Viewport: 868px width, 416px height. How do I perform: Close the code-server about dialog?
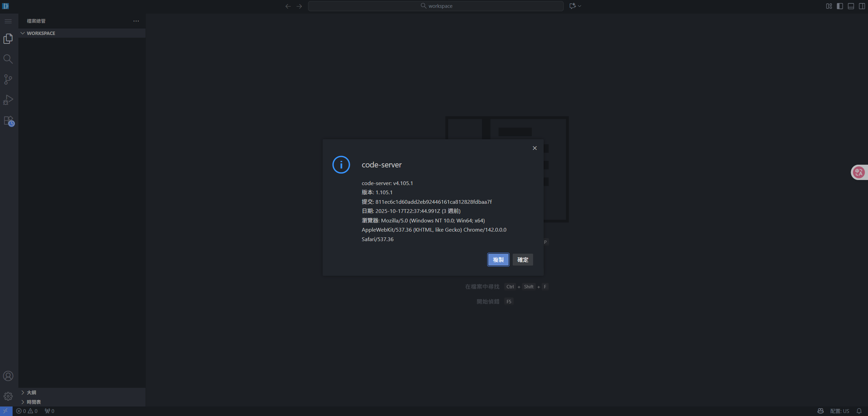[535, 148]
